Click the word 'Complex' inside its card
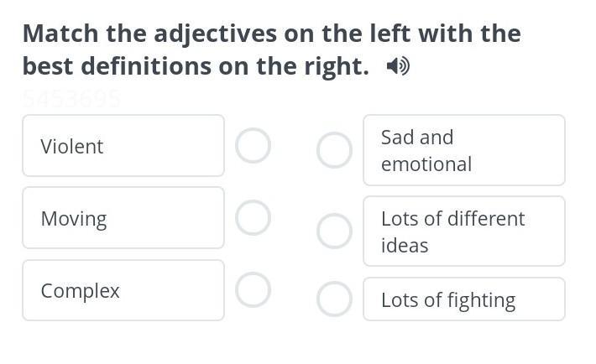The width and height of the screenshot is (596, 364). 81,291
